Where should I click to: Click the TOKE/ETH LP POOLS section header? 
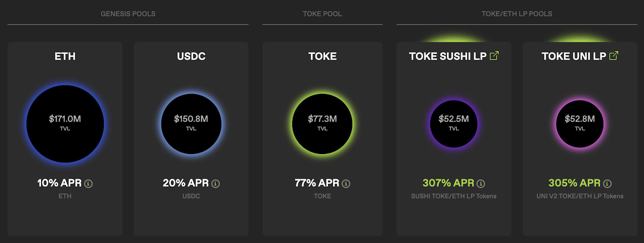(517, 14)
